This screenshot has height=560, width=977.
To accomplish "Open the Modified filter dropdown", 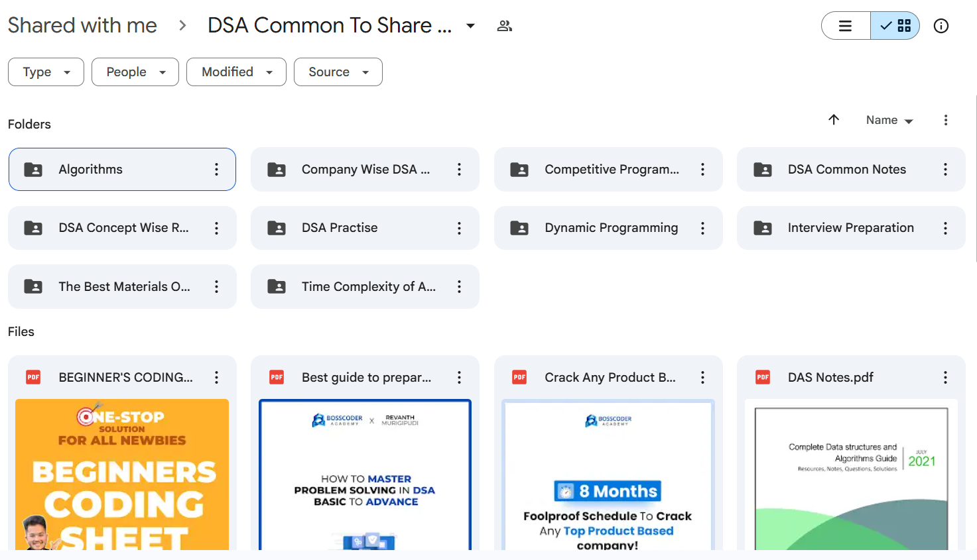I will pyautogui.click(x=236, y=72).
